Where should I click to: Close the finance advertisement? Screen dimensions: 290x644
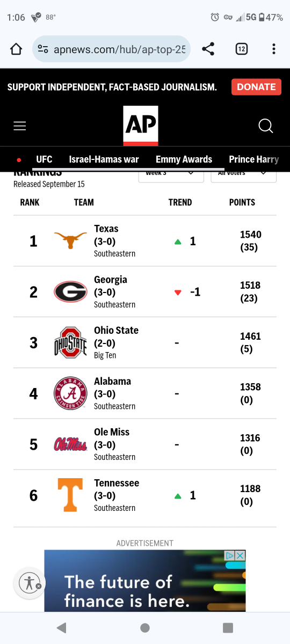(x=240, y=555)
